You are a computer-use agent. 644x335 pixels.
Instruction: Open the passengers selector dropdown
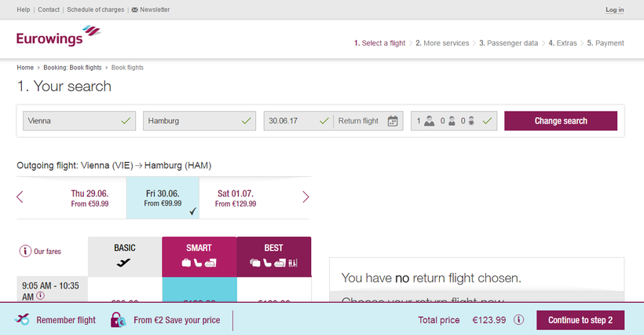[454, 121]
